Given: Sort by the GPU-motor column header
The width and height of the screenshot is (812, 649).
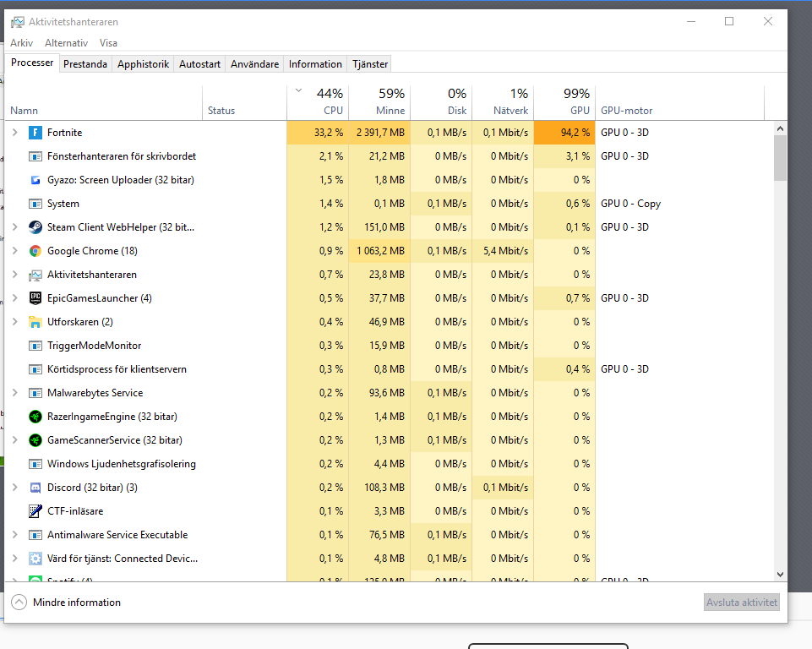Looking at the screenshot, I should [x=680, y=102].
